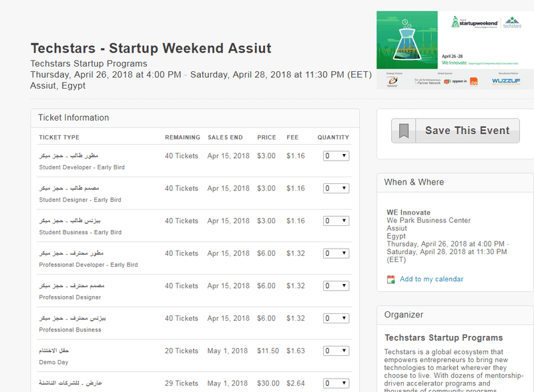Open quantity dropdown for Student Developer - Early Bird
The height and width of the screenshot is (392, 534).
pyautogui.click(x=336, y=155)
